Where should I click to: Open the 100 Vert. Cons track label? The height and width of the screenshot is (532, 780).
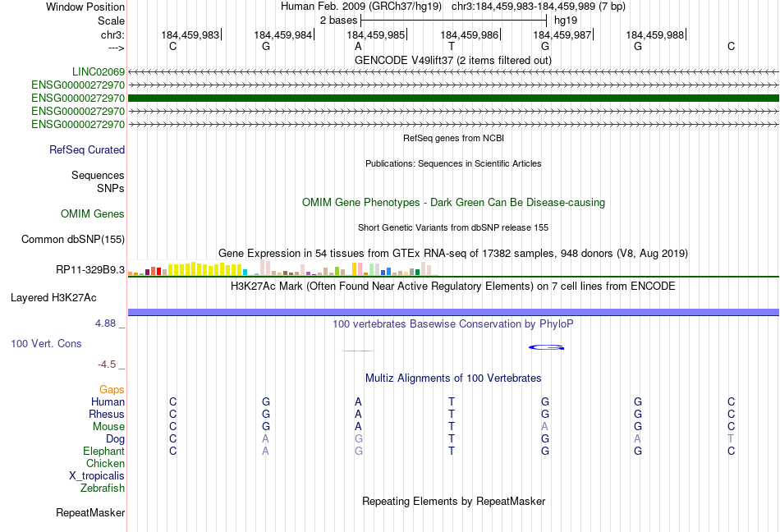pyautogui.click(x=46, y=343)
